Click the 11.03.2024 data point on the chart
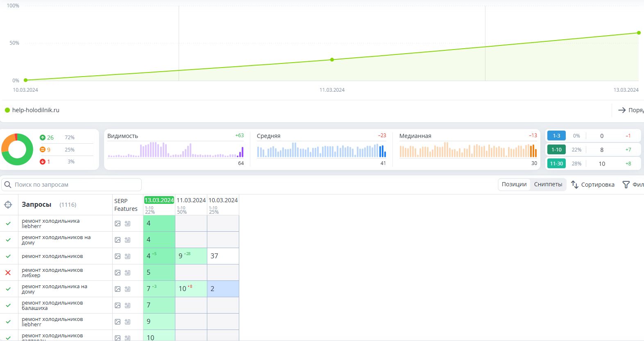 pyautogui.click(x=332, y=60)
